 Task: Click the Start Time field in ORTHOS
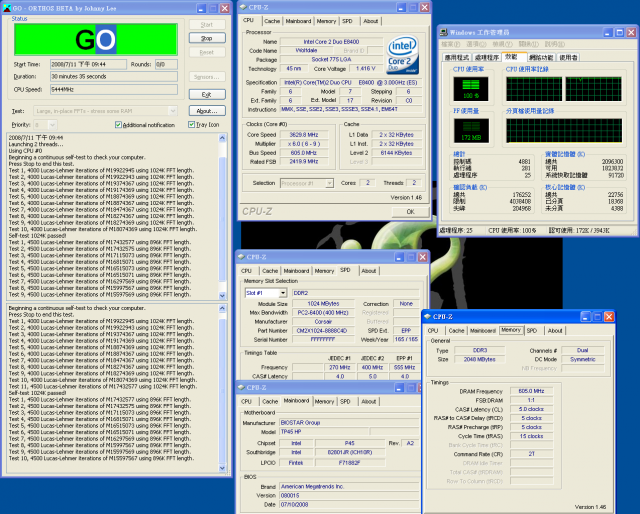[88, 65]
